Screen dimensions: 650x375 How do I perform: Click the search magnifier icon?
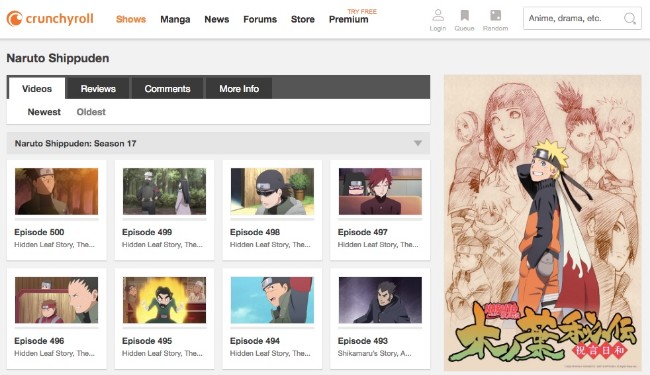tap(630, 19)
